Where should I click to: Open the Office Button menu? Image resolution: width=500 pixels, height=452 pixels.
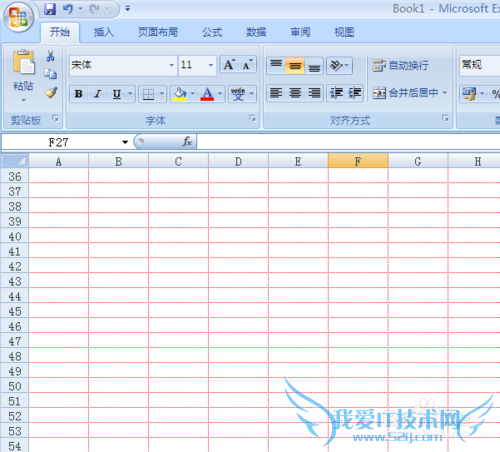pos(19,17)
